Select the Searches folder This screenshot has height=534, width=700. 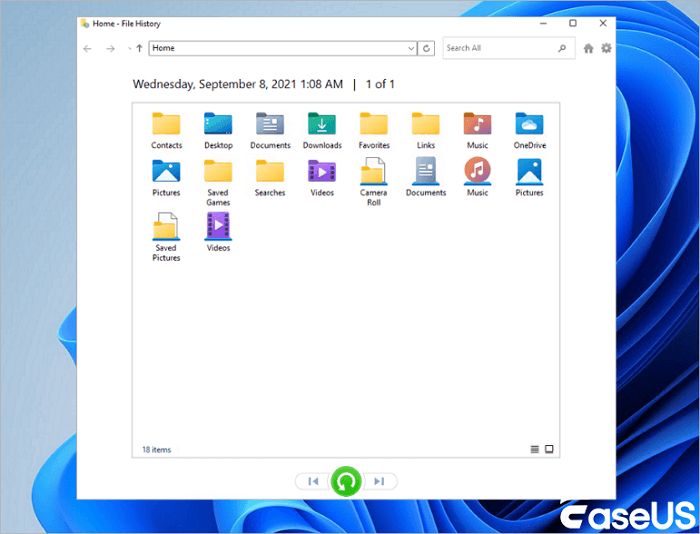coord(270,178)
